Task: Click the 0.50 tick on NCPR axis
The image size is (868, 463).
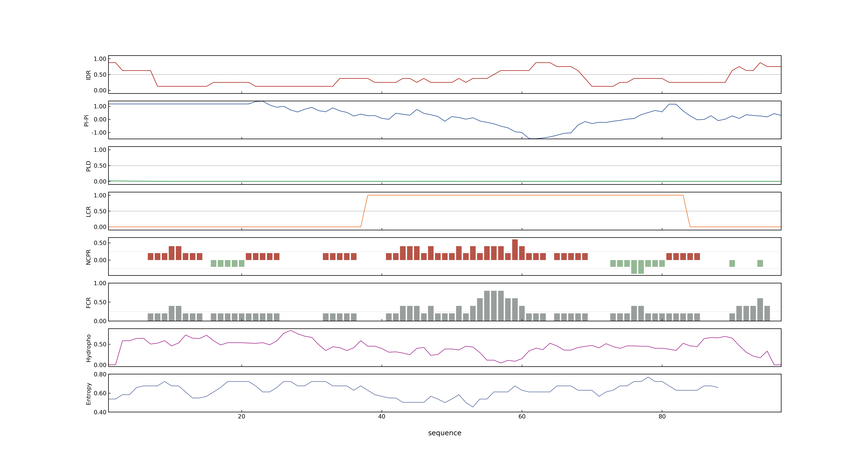Action: (x=100, y=243)
